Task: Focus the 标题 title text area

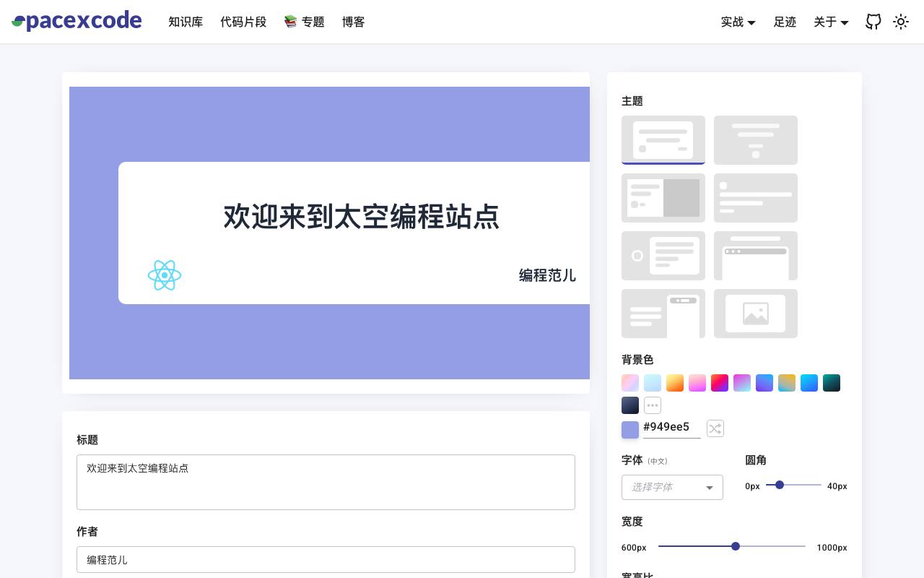Action: pos(326,482)
